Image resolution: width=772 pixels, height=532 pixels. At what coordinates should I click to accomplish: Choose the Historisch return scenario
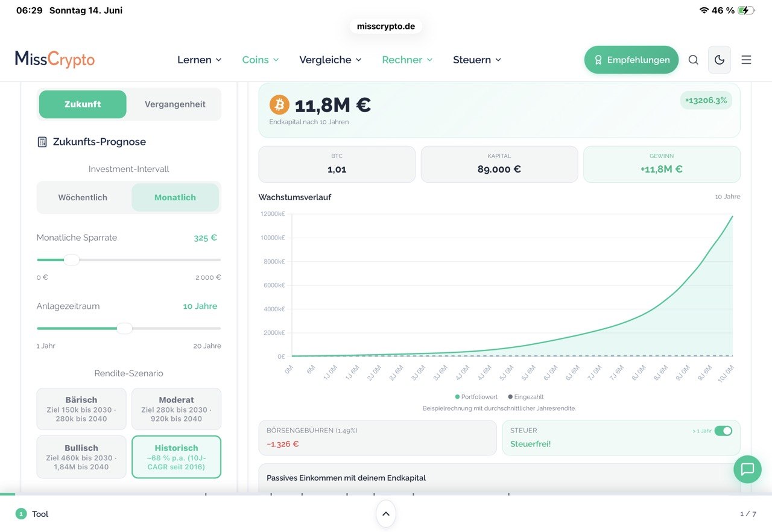(x=176, y=457)
